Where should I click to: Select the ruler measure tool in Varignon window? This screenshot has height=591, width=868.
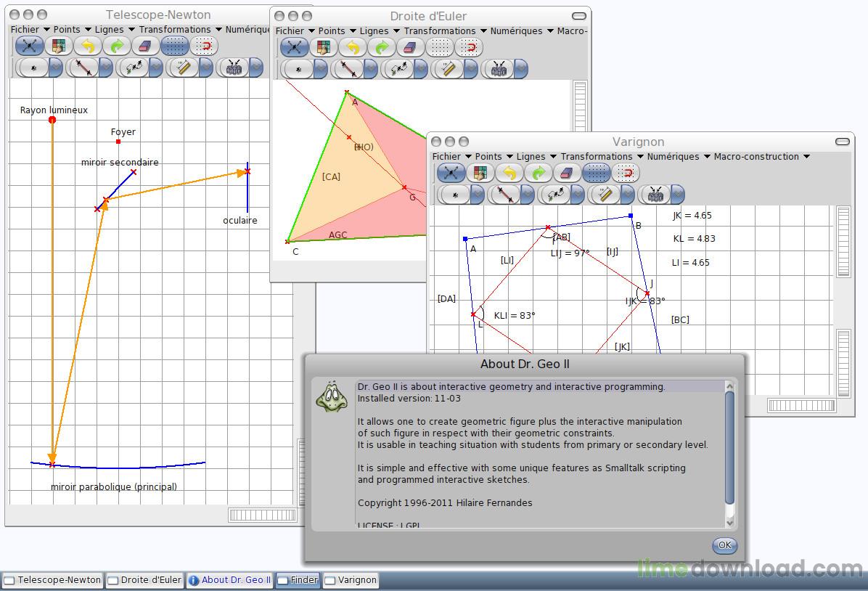click(x=605, y=195)
